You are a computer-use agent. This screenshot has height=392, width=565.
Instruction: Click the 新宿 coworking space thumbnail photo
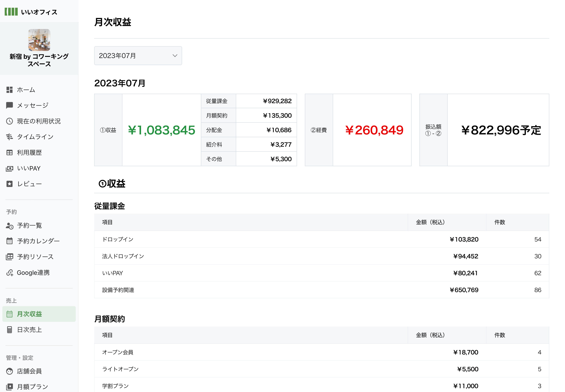(39, 40)
